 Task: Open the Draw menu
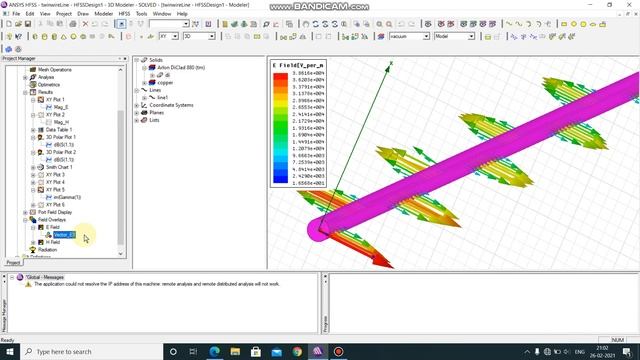[x=83, y=13]
